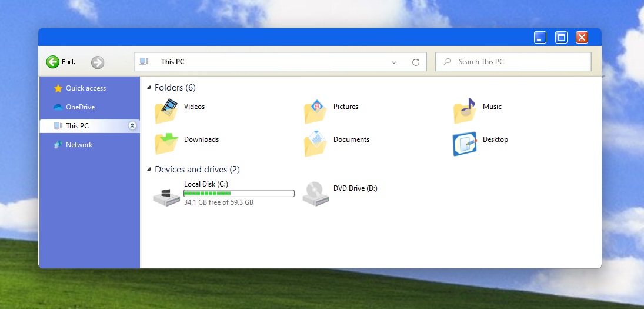Open the Videos folder icon
Screen dimensions: 644x309
click(x=166, y=111)
